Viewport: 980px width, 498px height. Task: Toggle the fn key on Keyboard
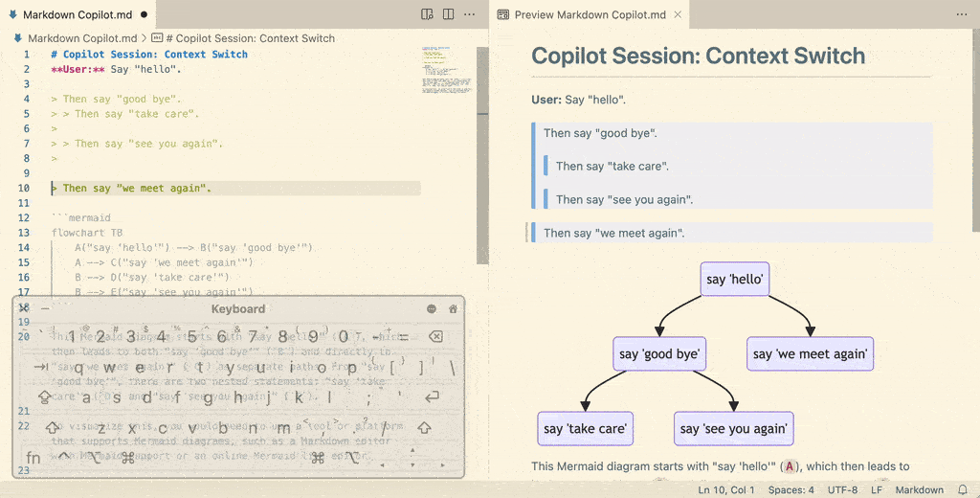tap(33, 458)
